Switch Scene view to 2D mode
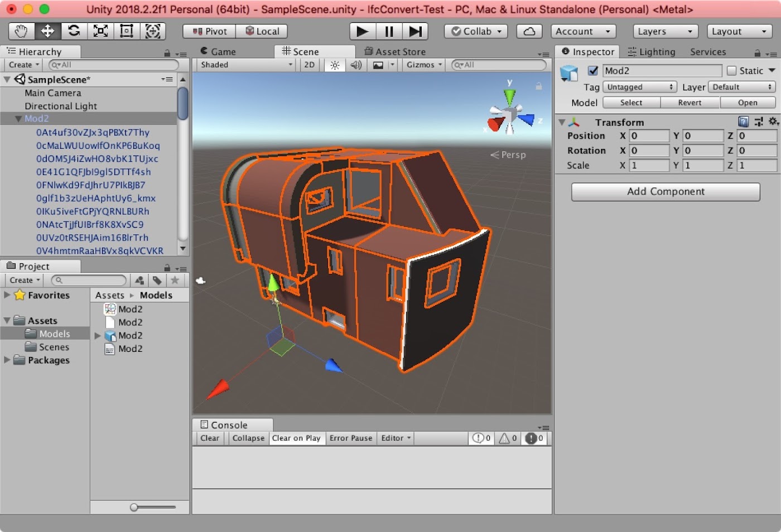This screenshot has height=532, width=781. tap(309, 65)
